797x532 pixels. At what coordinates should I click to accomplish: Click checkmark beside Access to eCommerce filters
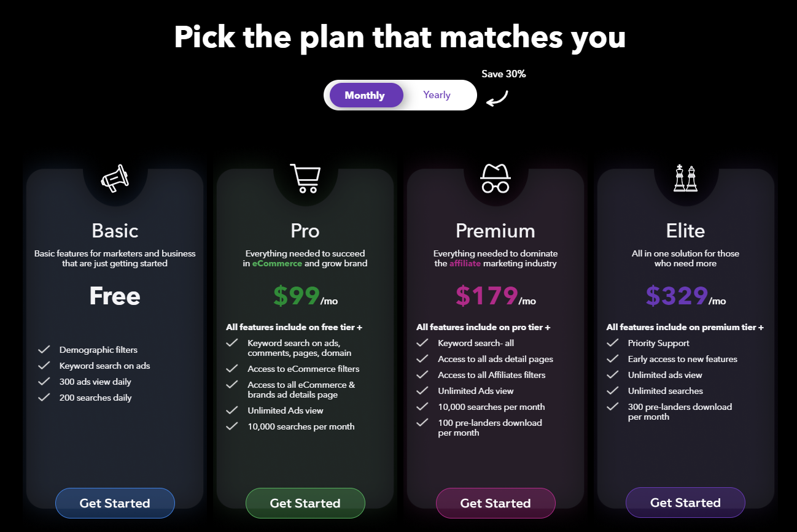(231, 369)
